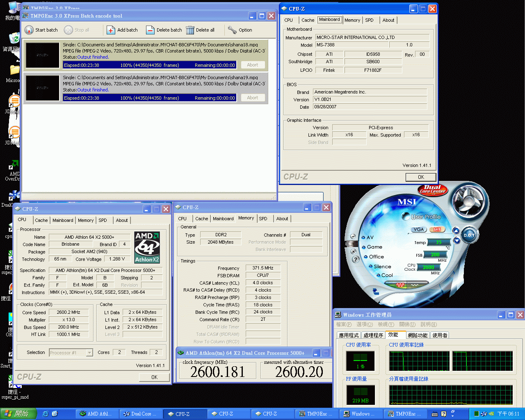Click the Delete batch toolbar icon
The image size is (525, 420).
(x=150, y=30)
